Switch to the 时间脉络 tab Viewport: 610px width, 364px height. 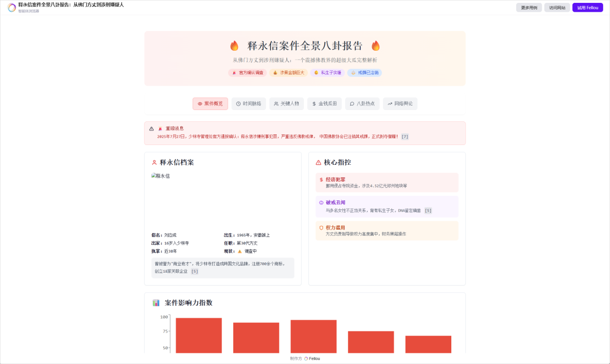pyautogui.click(x=249, y=103)
